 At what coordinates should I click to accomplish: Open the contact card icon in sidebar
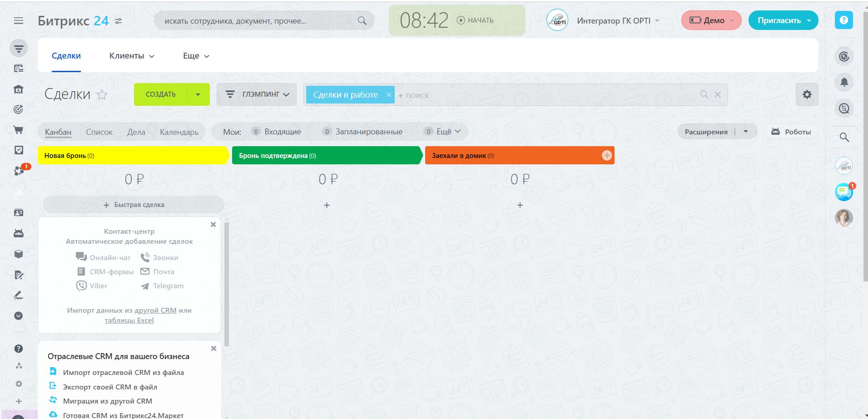(x=19, y=212)
